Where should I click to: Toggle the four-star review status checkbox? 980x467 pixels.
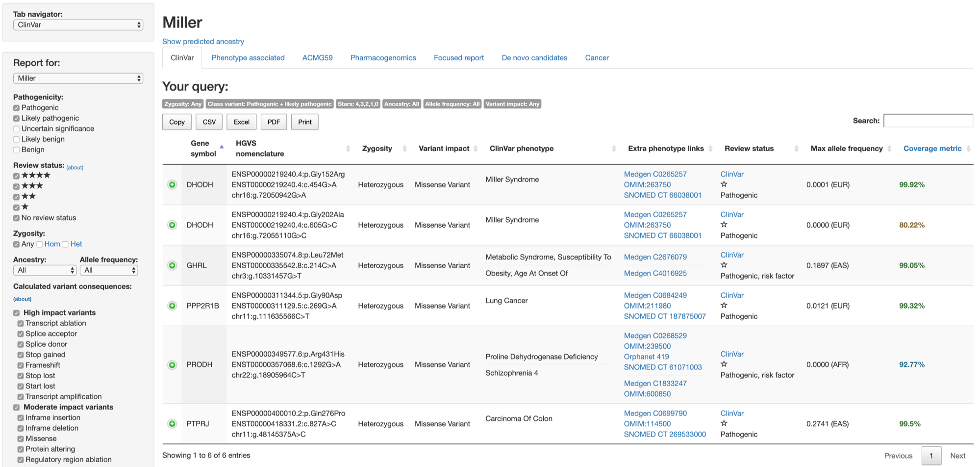17,176
